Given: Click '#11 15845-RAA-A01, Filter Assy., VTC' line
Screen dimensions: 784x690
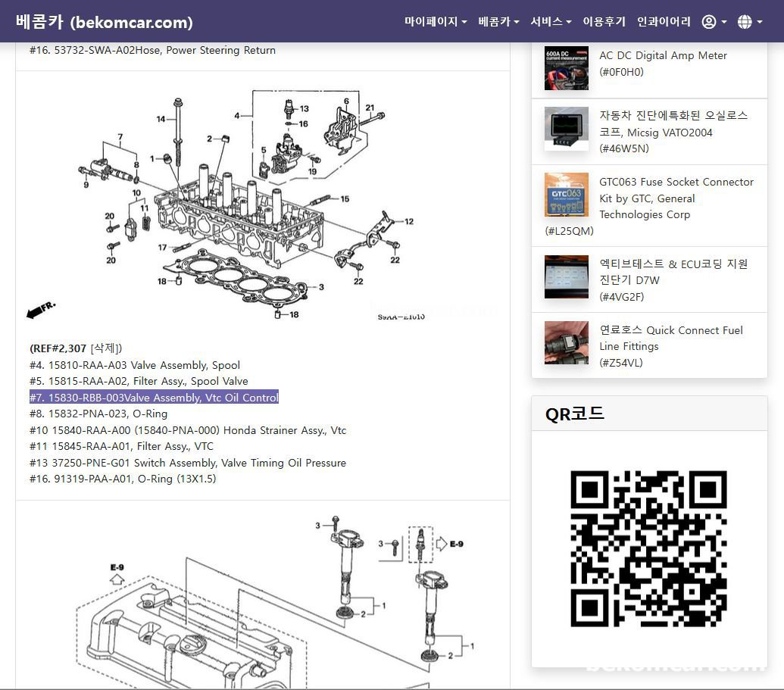Looking at the screenshot, I should 121,446.
